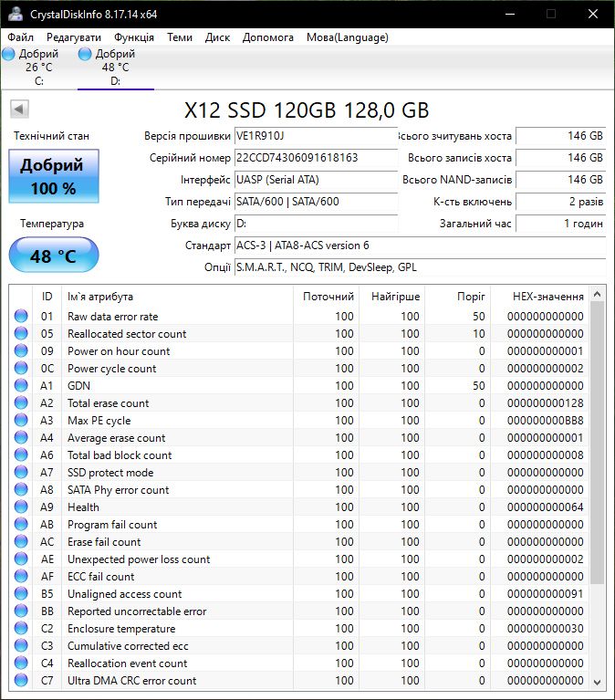Screen dimensions: 615x700
Task: Click the status icon for Reported uncorrectable error
Action: tap(21, 611)
